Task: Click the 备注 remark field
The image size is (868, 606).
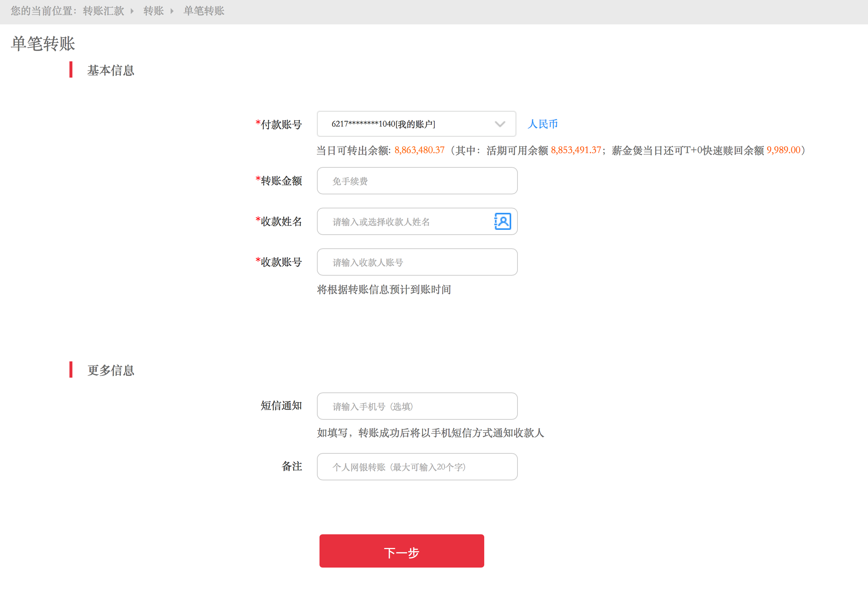Action: [x=417, y=466]
